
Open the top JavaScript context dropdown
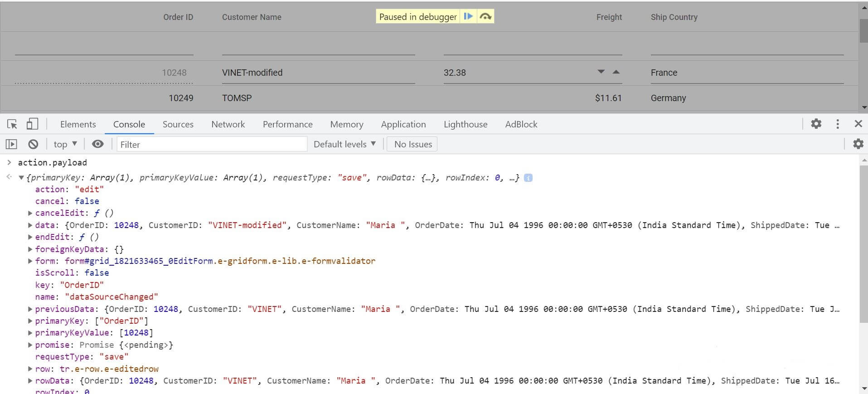(65, 144)
